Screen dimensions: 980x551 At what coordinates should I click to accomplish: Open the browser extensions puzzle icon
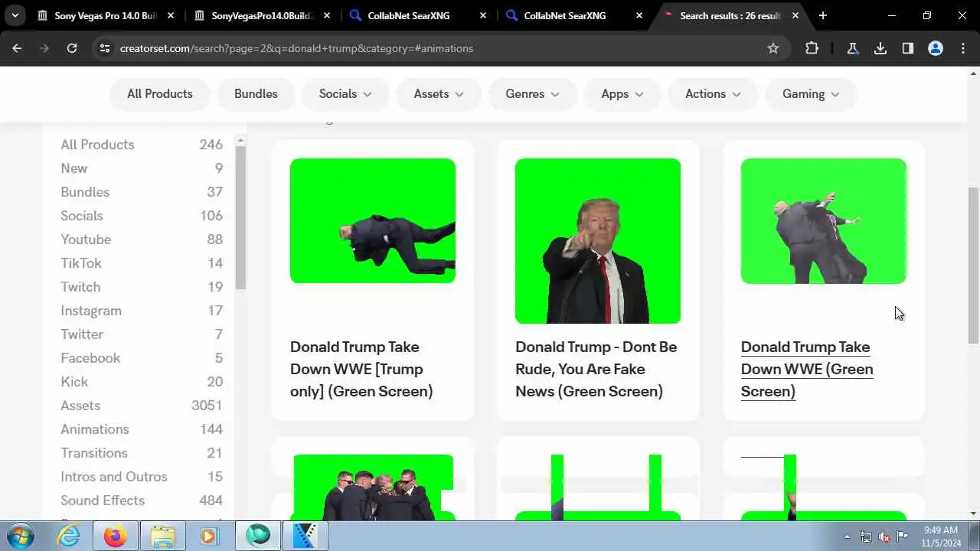click(x=812, y=48)
